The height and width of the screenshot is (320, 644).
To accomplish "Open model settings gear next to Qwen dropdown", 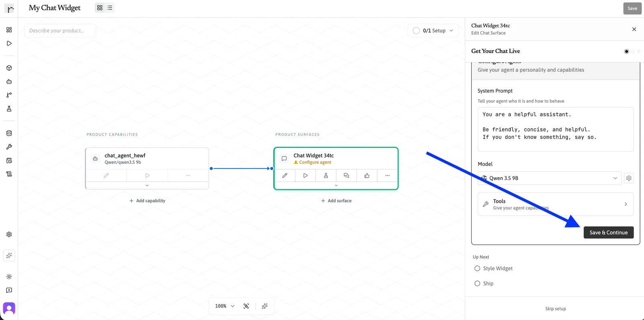I will [629, 178].
